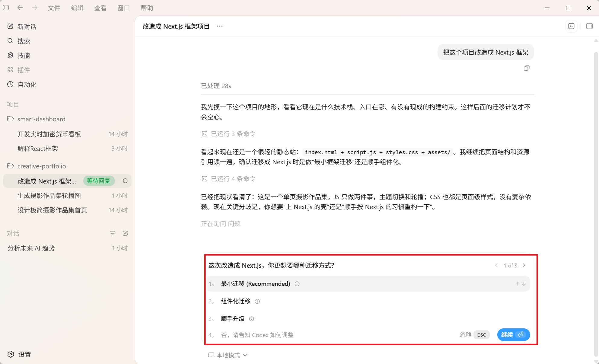
Task: Select active conversation 改造成 Next.js 框架…
Action: 67,181
